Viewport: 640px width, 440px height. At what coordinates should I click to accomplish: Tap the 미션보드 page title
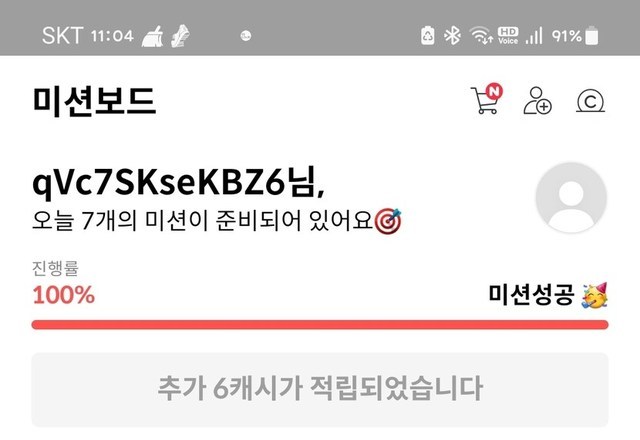click(94, 101)
